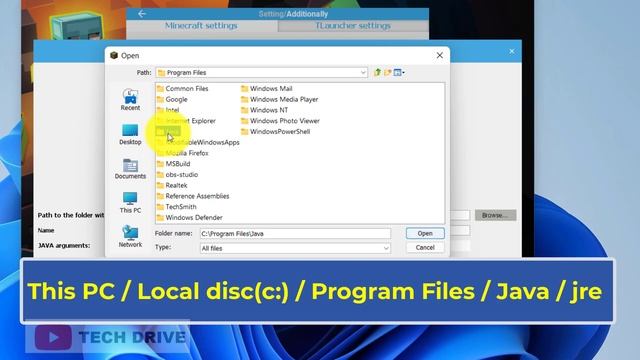Click folder icon next to TechSmith
The image size is (640, 360).
click(160, 207)
